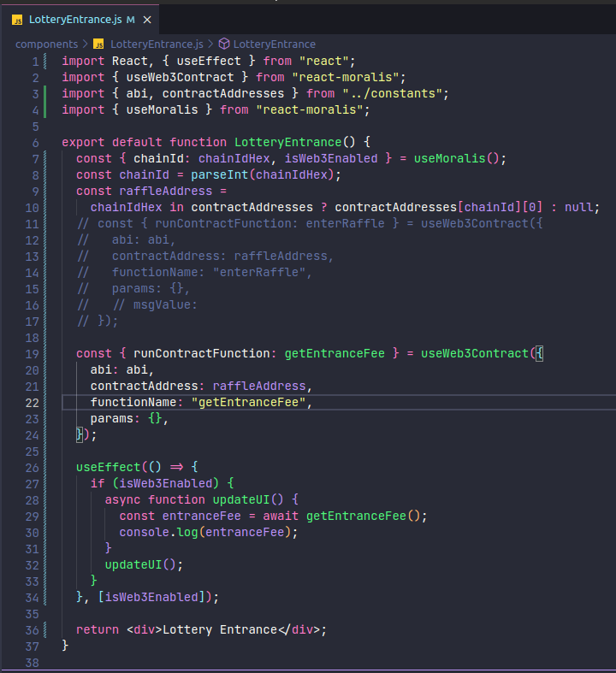Screen dimensions: 616x673
Task: Click 'updateUI' function declaration on line 28
Action: click(x=240, y=499)
